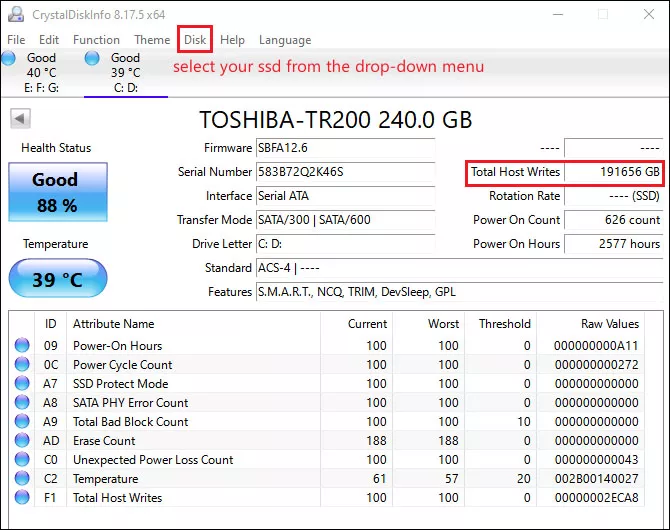Select the Power-On Hours attribute name
Viewport: 670px width, 530px height.
click(x=118, y=345)
